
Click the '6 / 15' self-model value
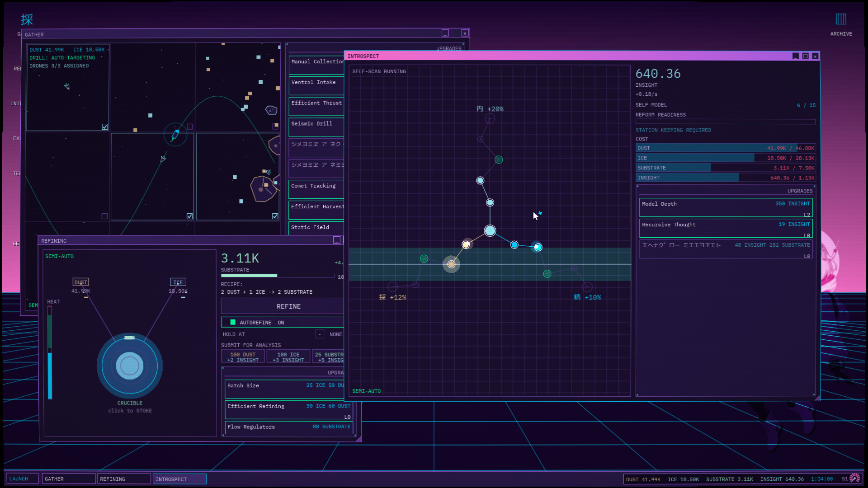806,105
